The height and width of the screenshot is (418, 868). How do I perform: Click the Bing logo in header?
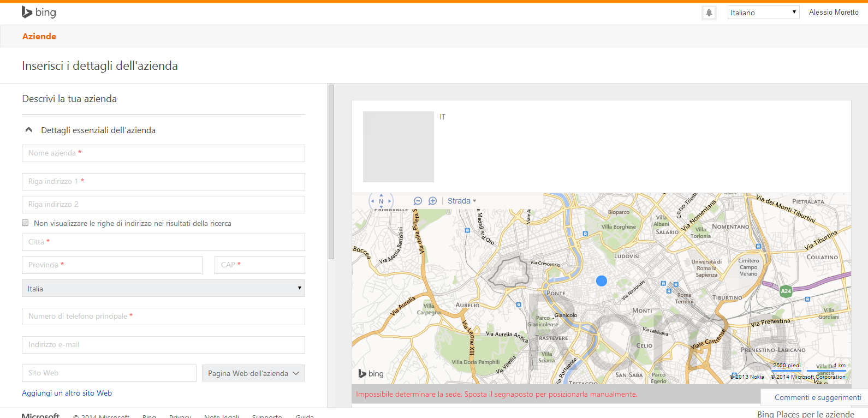click(39, 12)
